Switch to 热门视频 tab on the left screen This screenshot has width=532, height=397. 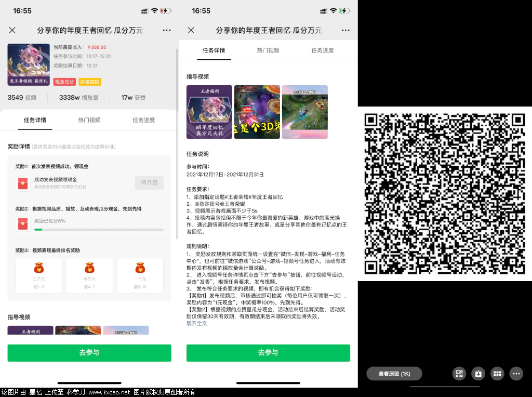pyautogui.click(x=89, y=120)
